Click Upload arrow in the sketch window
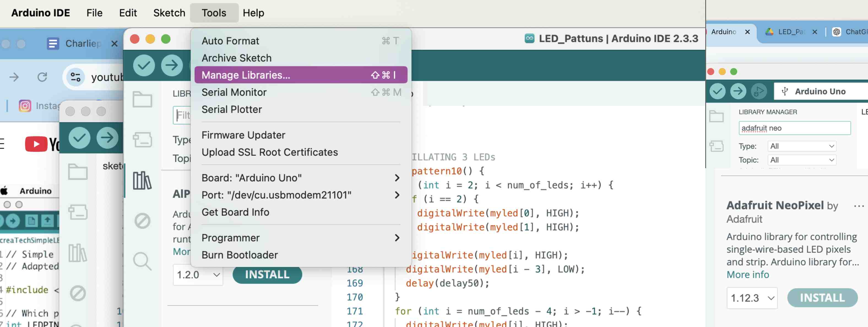 click(x=107, y=138)
